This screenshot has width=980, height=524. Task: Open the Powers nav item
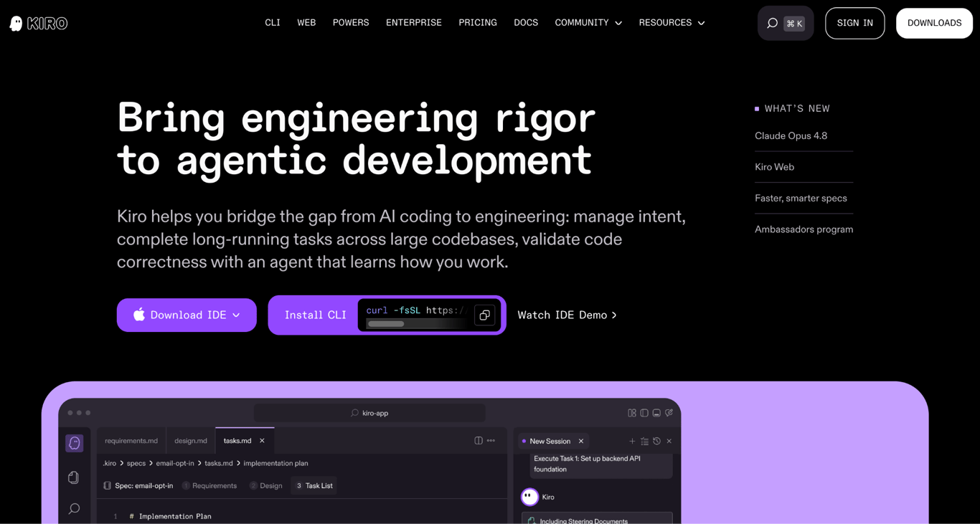(x=351, y=23)
